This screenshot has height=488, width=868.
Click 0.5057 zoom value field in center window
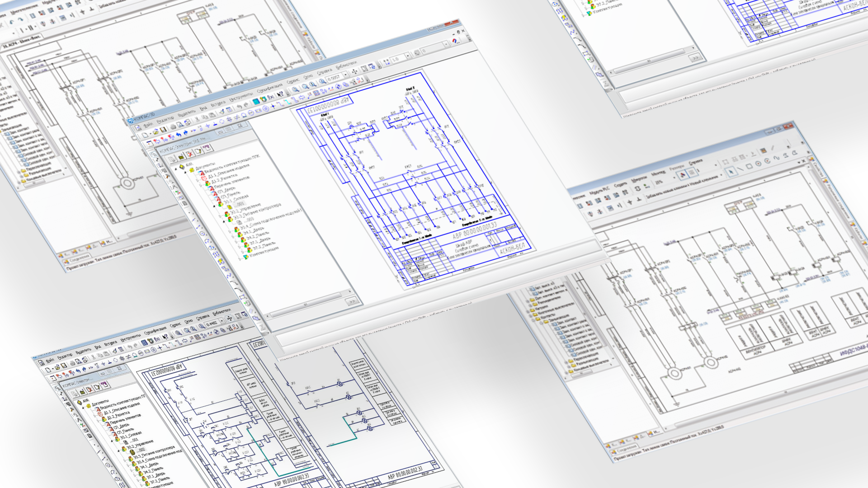[x=334, y=78]
